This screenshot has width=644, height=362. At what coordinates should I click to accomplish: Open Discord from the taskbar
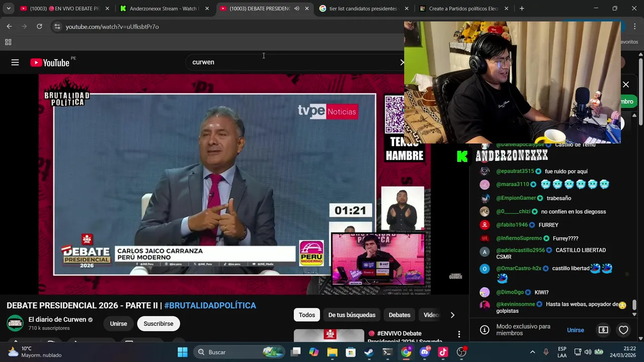pyautogui.click(x=425, y=352)
